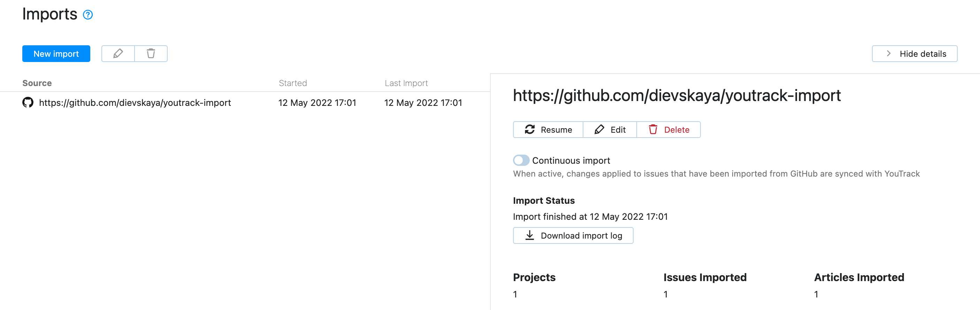Click the refresh icon on the Resume button
980x310 pixels.
[530, 129]
